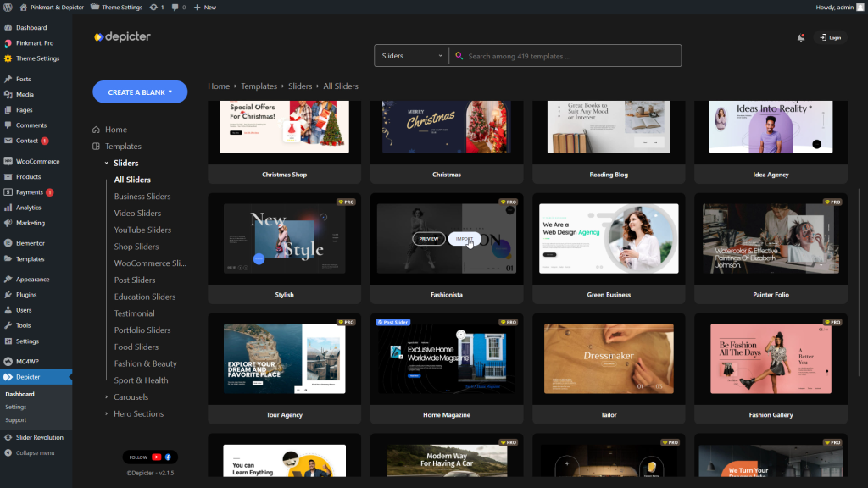Open Pinkmart. Pro menu item
The height and width of the screenshot is (488, 868).
pyautogui.click(x=36, y=42)
